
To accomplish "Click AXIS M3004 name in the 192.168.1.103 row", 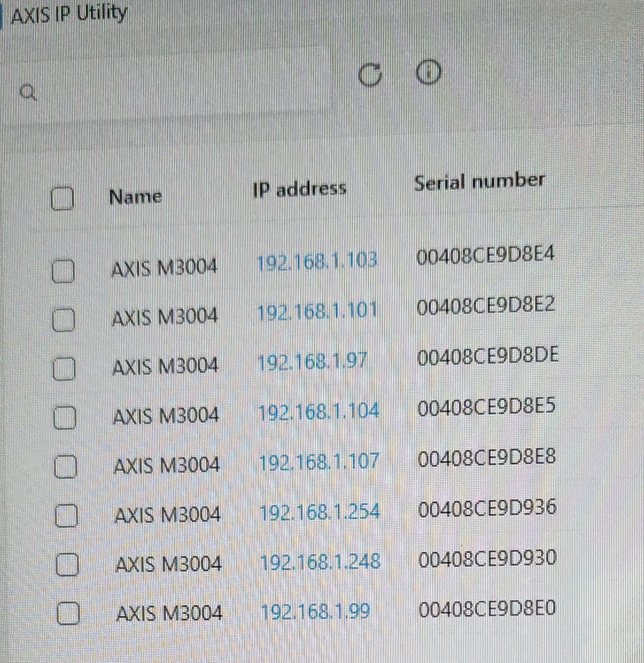I will [x=164, y=268].
